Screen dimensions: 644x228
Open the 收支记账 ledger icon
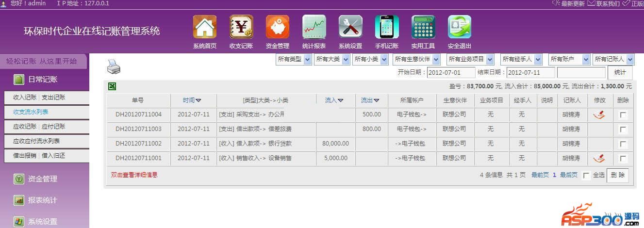[241, 27]
